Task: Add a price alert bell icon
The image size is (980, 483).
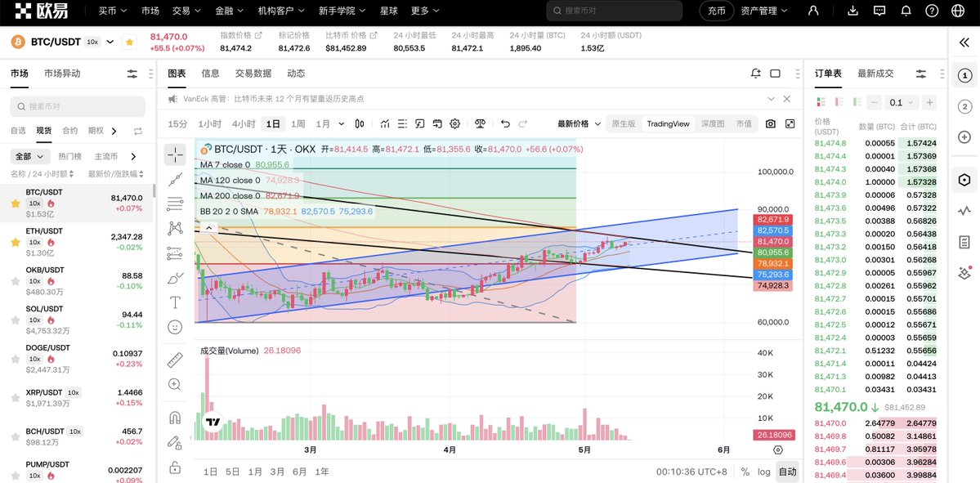Action: click(x=755, y=73)
